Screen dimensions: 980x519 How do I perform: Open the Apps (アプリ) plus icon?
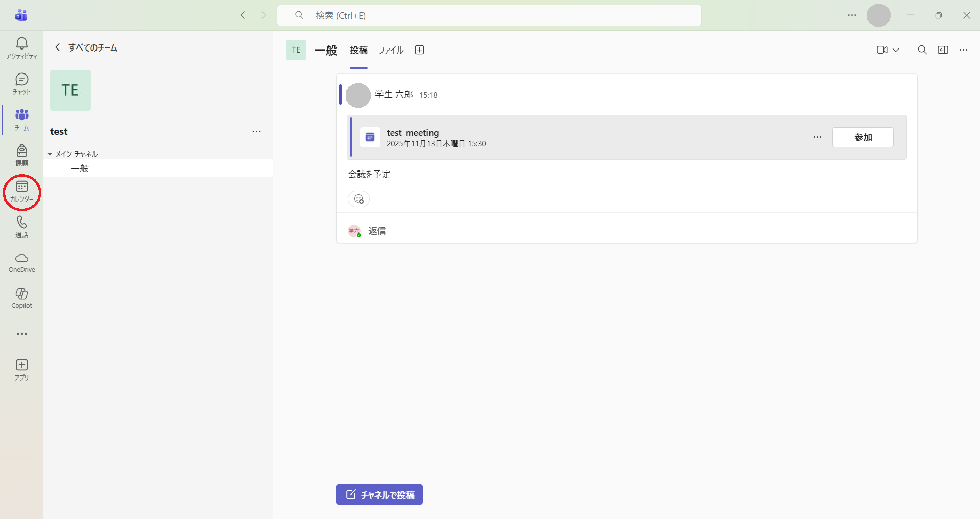point(21,369)
